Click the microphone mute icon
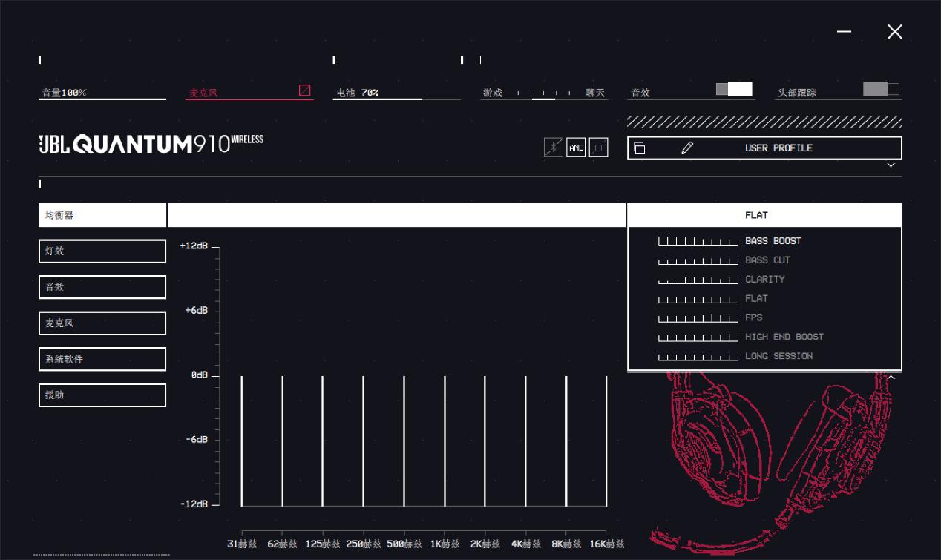Screen dimensions: 941x560 (x=304, y=90)
